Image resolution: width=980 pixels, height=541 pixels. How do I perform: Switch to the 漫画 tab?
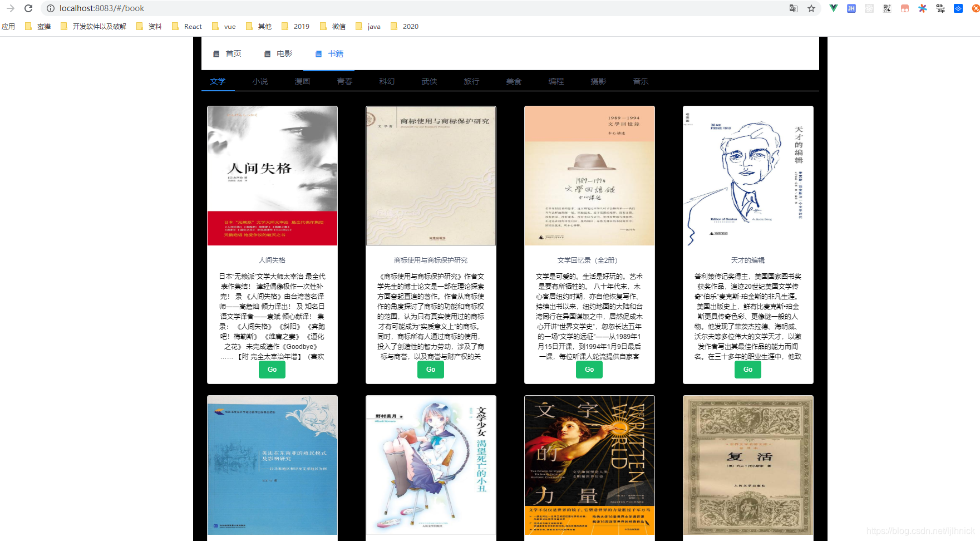[x=302, y=81]
